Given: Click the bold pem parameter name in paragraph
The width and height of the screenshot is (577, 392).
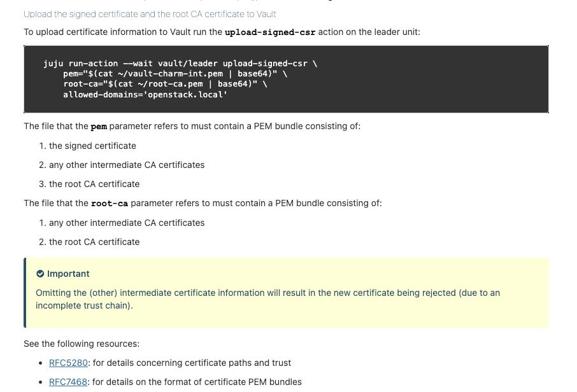Looking at the screenshot, I should 99,127.
